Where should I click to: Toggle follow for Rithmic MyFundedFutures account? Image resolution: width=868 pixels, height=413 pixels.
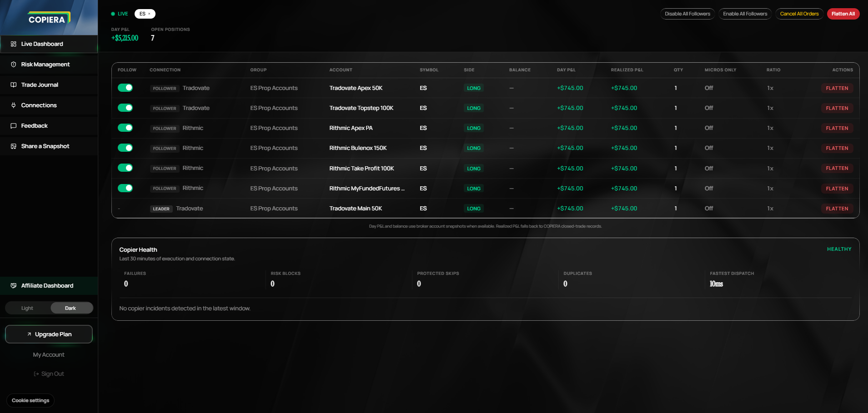125,188
